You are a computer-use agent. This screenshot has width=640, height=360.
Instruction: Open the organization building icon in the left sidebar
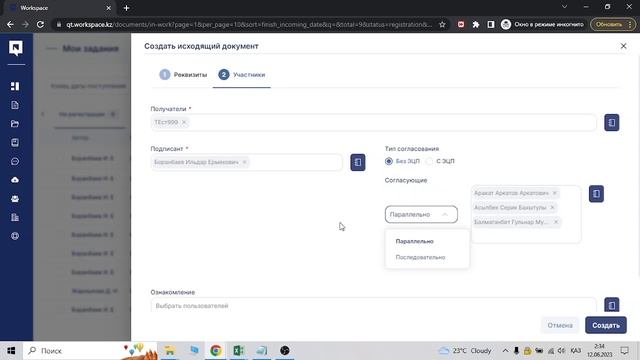(x=15, y=217)
